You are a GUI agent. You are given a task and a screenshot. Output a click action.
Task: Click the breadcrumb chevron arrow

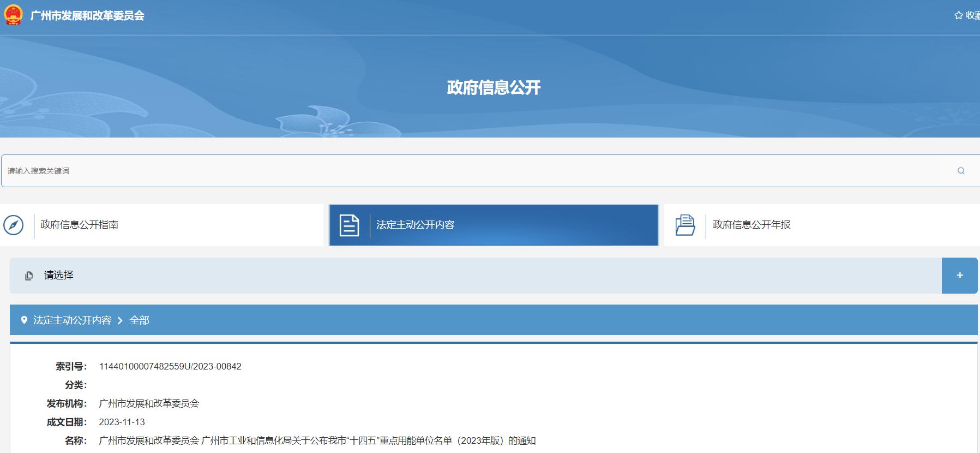pos(120,320)
